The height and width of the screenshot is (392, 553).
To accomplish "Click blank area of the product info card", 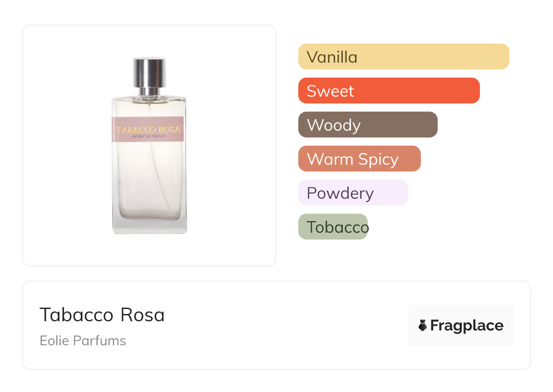I will (281, 327).
